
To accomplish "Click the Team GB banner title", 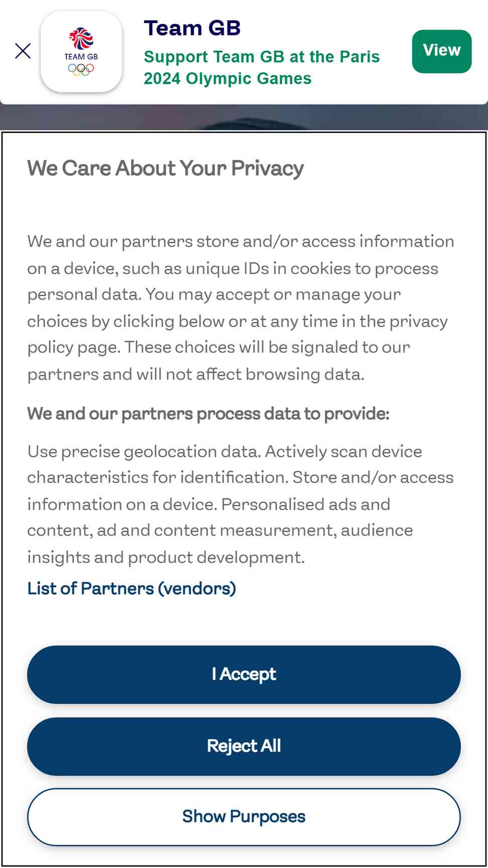I will [x=192, y=28].
